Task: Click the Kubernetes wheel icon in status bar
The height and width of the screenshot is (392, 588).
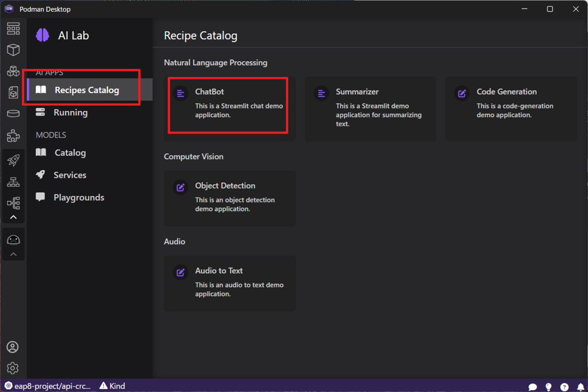Action: [8, 386]
